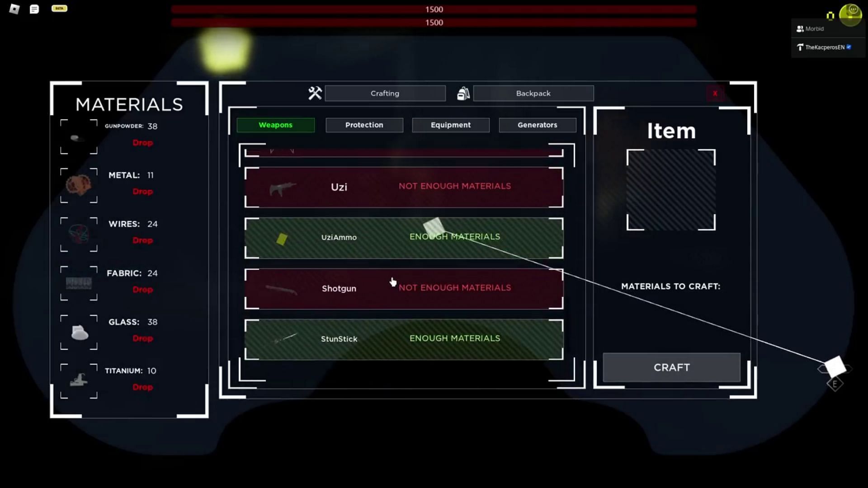Select the Weapons tab
Screen dimensions: 868x488
pyautogui.click(x=275, y=125)
